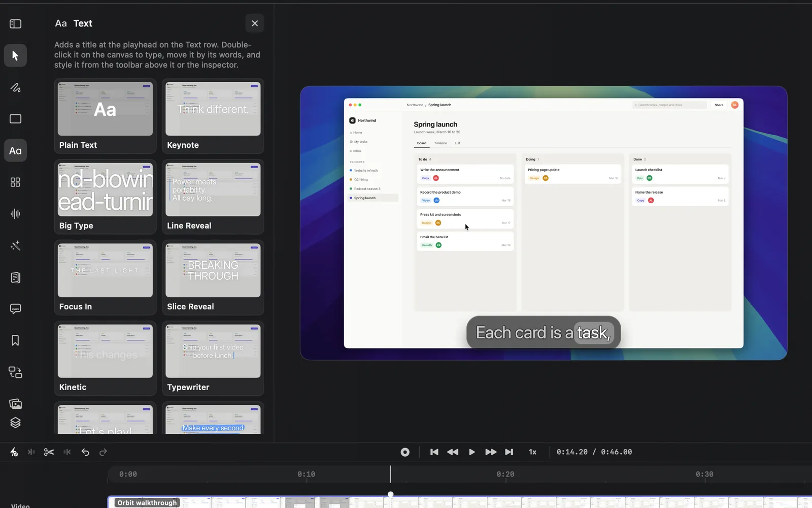Click the scissors split tool
The height and width of the screenshot is (508, 812).
49,452
